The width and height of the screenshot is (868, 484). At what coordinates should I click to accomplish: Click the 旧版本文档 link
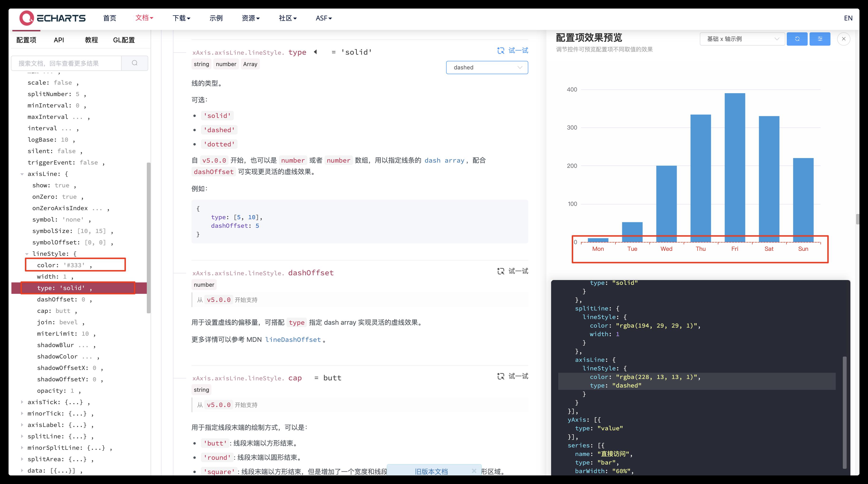431,471
